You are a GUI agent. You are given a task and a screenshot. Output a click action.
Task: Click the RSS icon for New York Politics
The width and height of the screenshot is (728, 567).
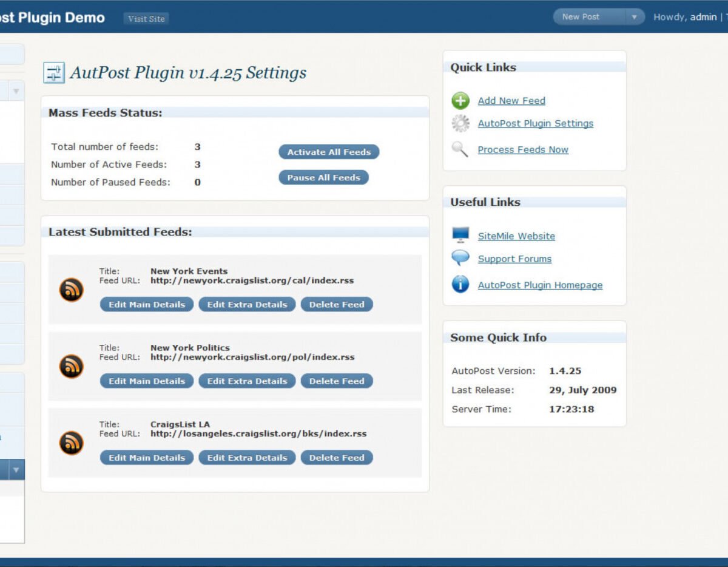(71, 366)
